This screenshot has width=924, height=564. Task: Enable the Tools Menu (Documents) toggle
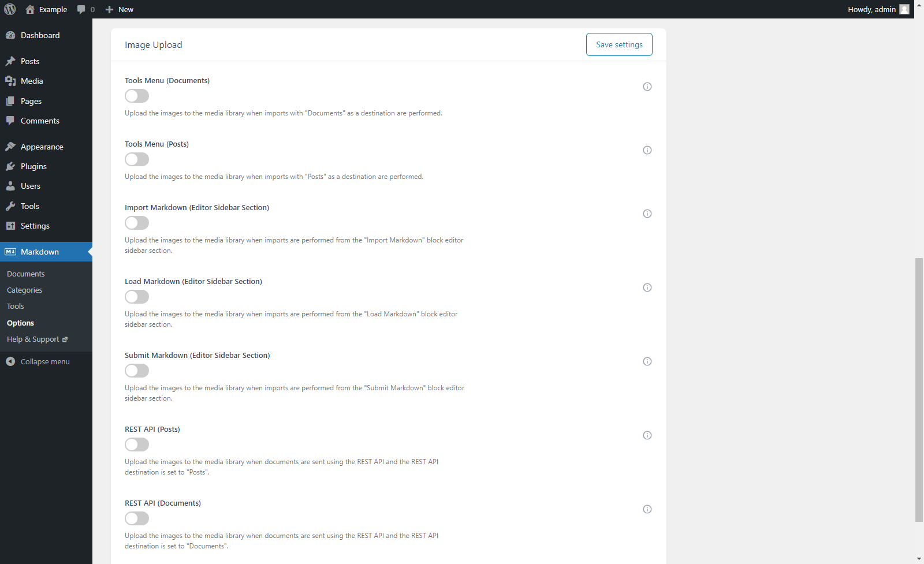(x=137, y=96)
